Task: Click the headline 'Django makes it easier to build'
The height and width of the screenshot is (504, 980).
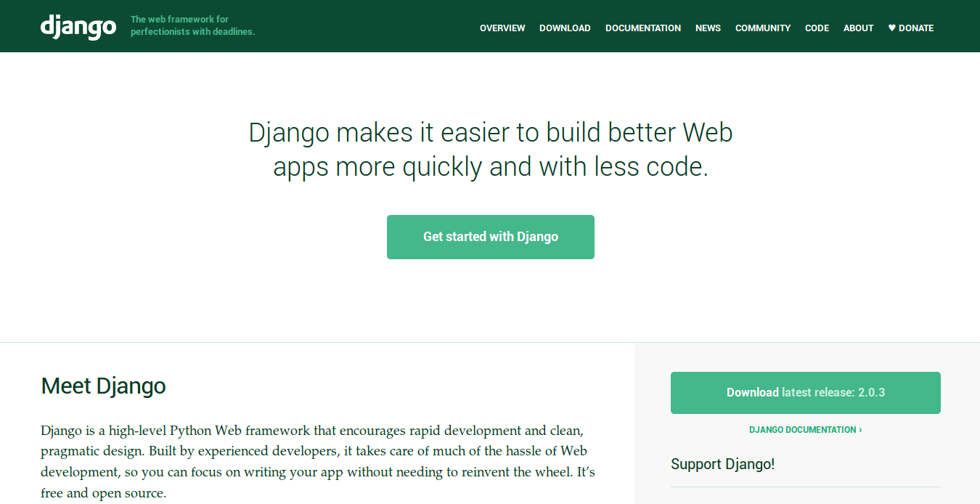Action: pos(491,150)
